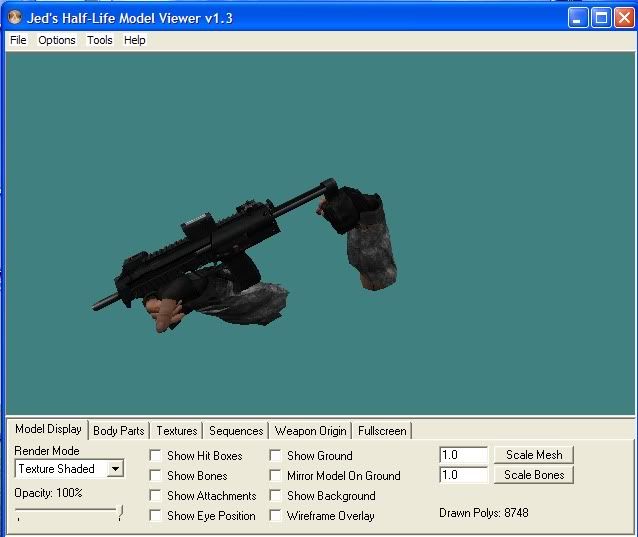Open the Options menu
The width and height of the screenshot is (638, 537).
[x=57, y=40]
